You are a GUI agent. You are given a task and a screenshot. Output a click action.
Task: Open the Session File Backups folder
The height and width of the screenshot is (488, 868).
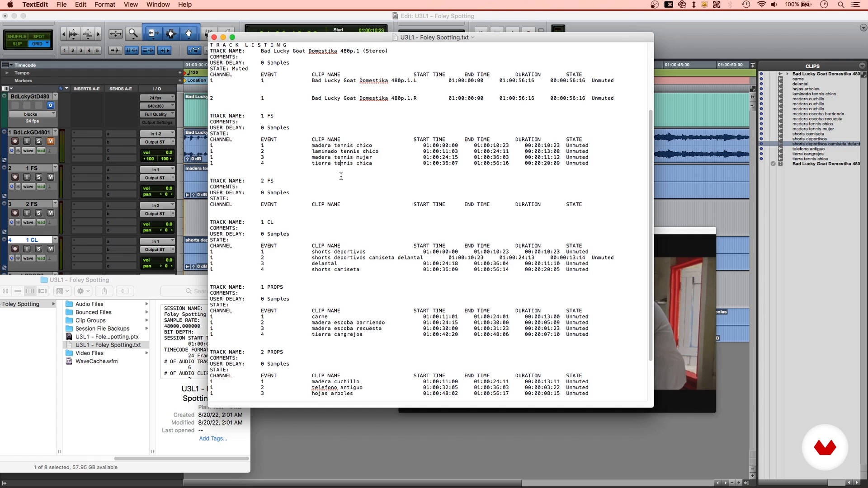coord(102,328)
